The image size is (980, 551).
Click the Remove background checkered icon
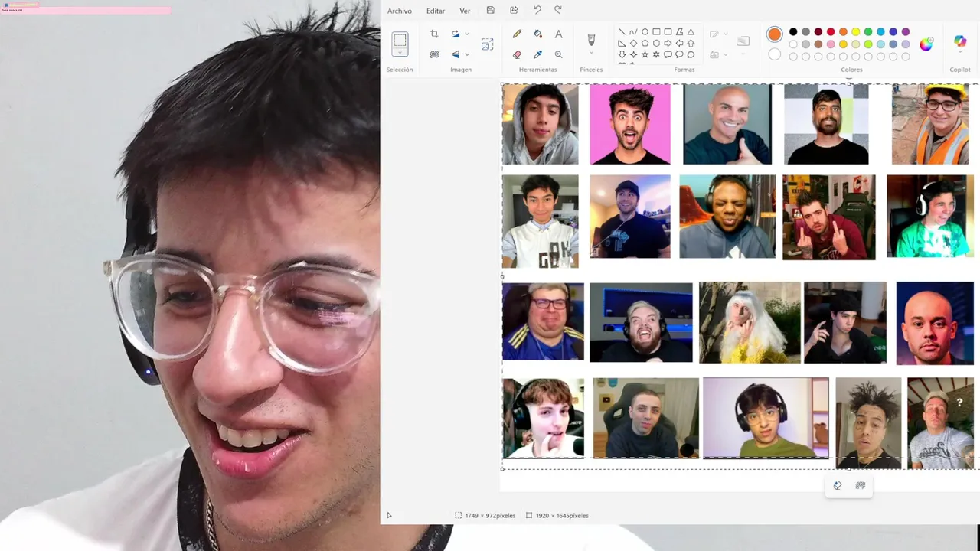(x=434, y=54)
